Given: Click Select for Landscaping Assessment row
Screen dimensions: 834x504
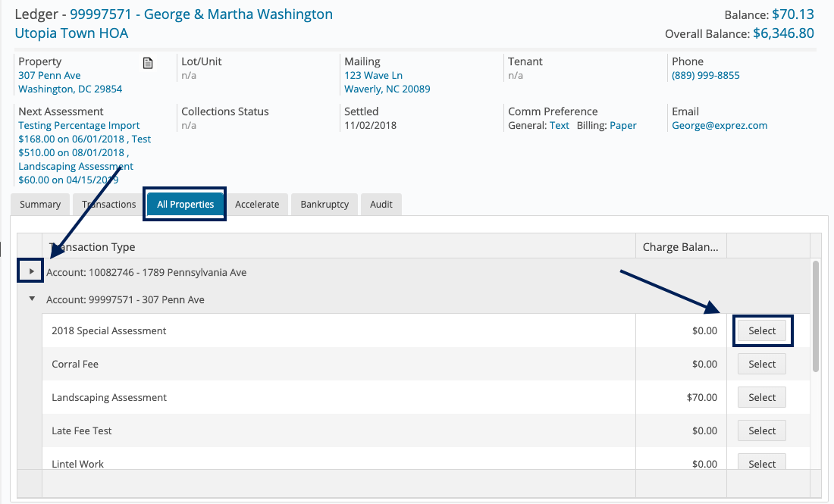Looking at the screenshot, I should [x=762, y=398].
